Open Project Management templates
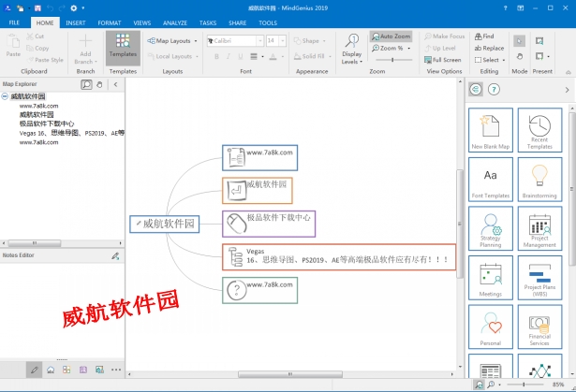This screenshot has height=392, width=576. click(539, 228)
